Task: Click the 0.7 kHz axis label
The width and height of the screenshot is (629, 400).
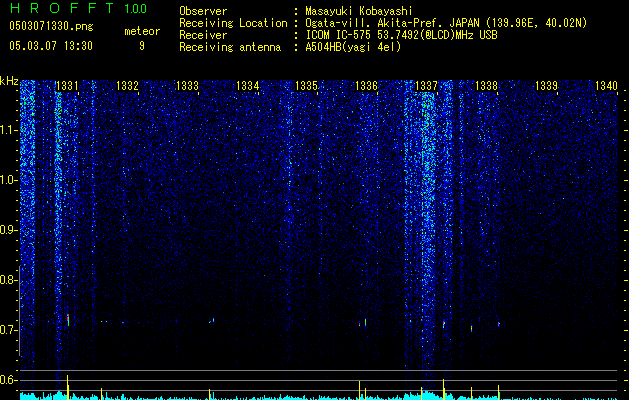Action: (x=8, y=330)
